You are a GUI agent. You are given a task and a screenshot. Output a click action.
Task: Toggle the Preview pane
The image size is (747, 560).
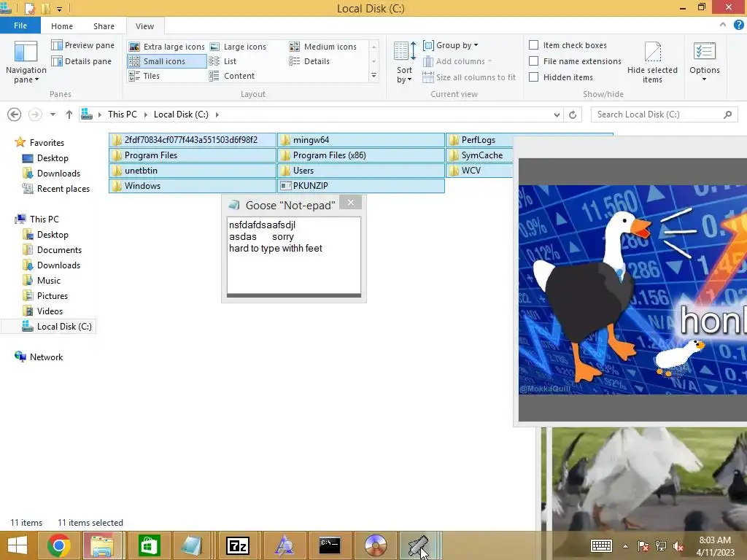tap(83, 45)
